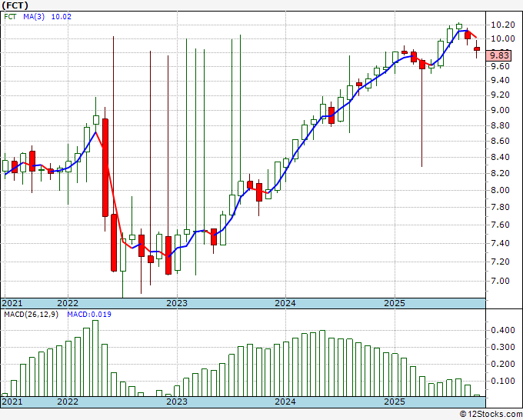
Task: Click the 9.60 price axis label
Action: pos(500,66)
